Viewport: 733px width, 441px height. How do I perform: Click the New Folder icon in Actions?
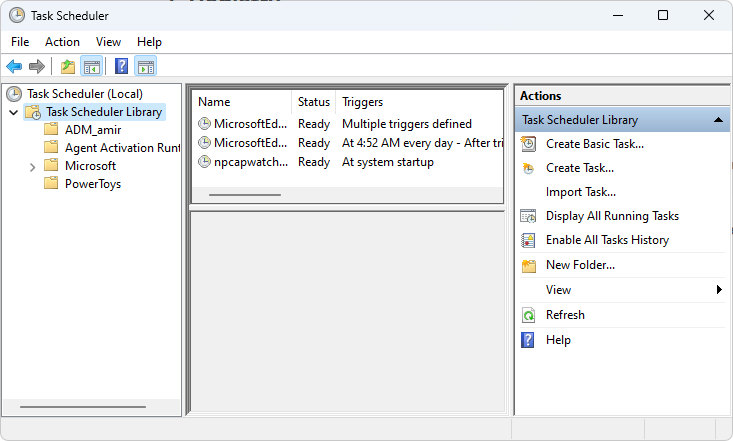[528, 265]
